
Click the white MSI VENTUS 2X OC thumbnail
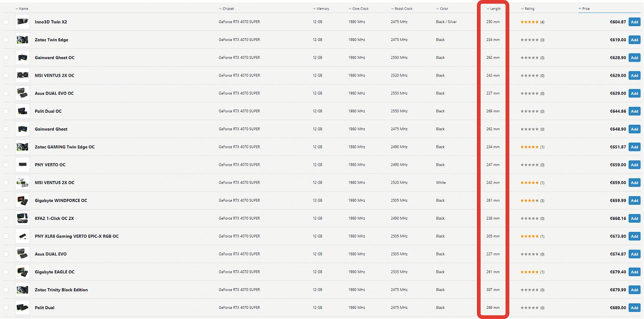[x=23, y=183]
